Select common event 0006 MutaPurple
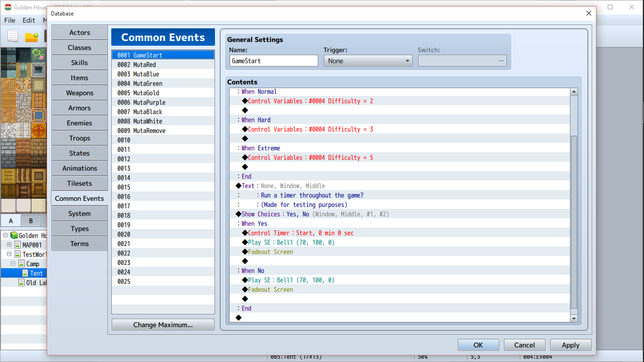The width and height of the screenshot is (644, 362). (163, 102)
